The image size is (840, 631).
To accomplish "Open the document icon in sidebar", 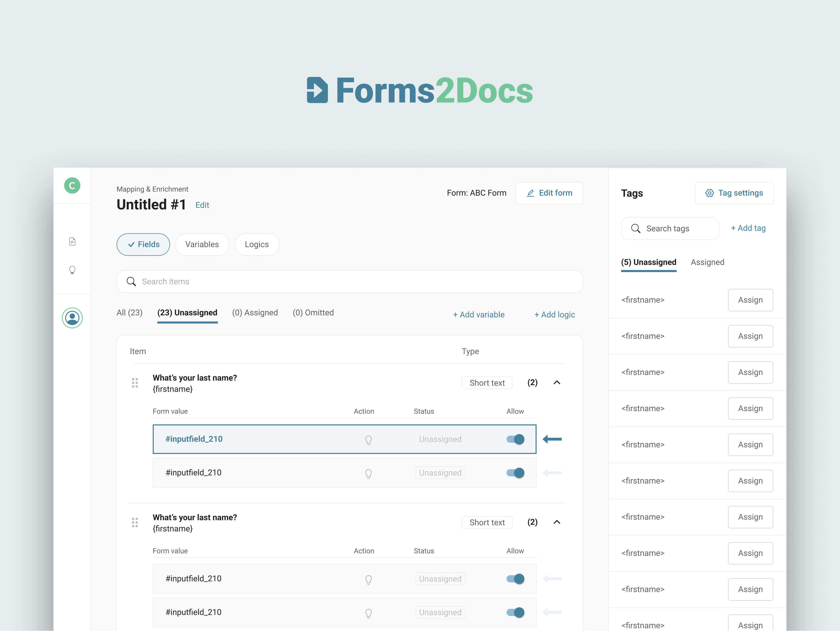I will coord(72,241).
